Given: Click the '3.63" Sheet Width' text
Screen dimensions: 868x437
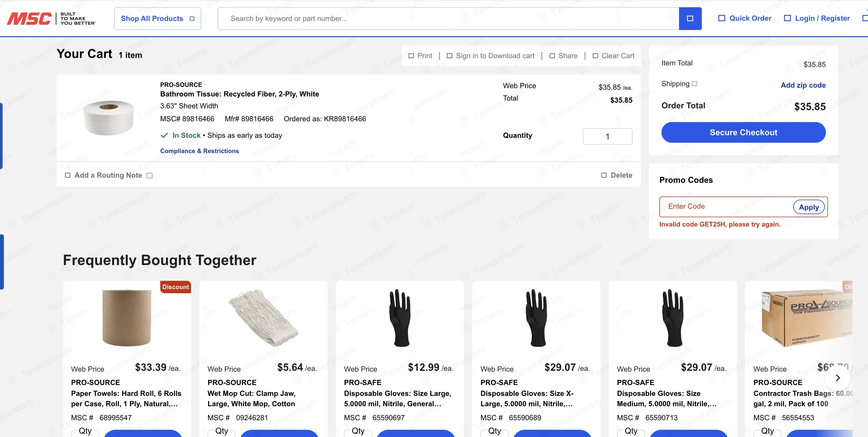Looking at the screenshot, I should click(189, 106).
